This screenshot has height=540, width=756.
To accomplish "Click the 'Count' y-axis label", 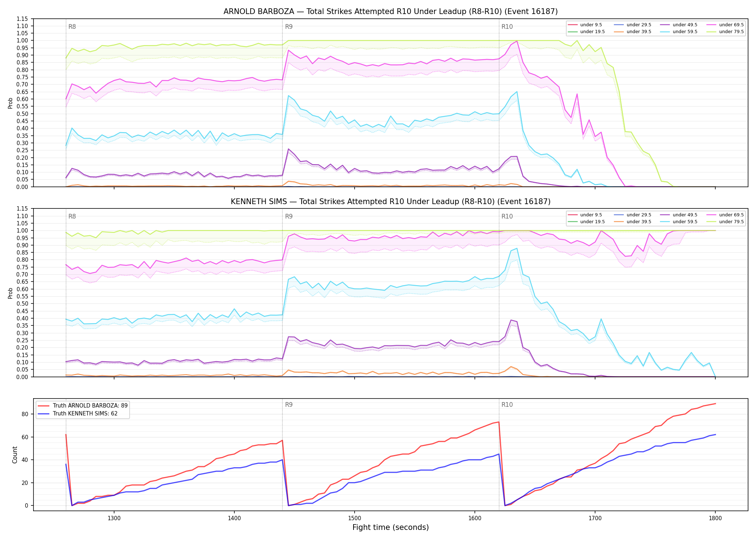I will click(15, 455).
